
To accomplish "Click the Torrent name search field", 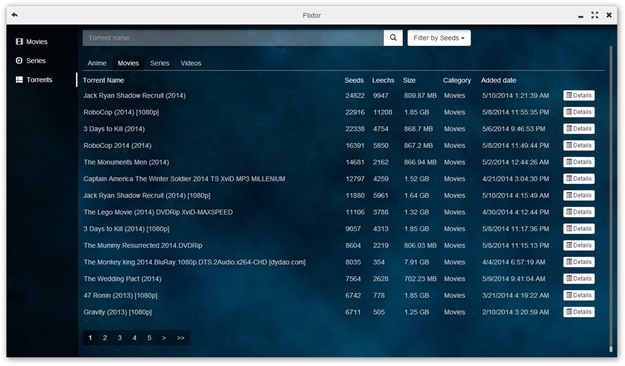I will pyautogui.click(x=233, y=38).
